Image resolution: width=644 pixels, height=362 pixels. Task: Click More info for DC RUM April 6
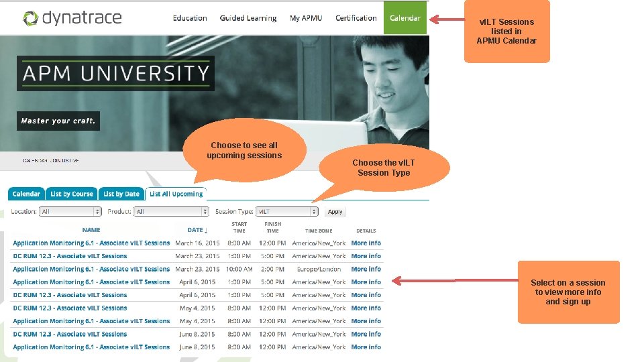[x=366, y=295]
